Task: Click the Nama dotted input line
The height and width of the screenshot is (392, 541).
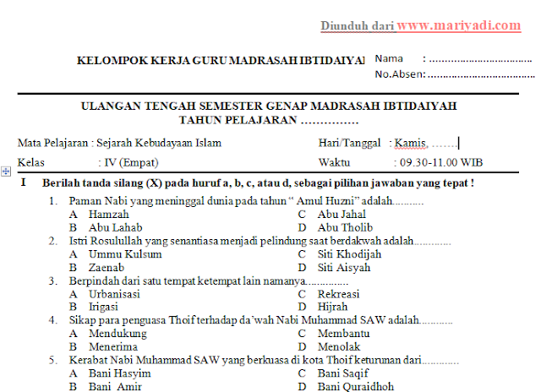Action: (x=480, y=60)
